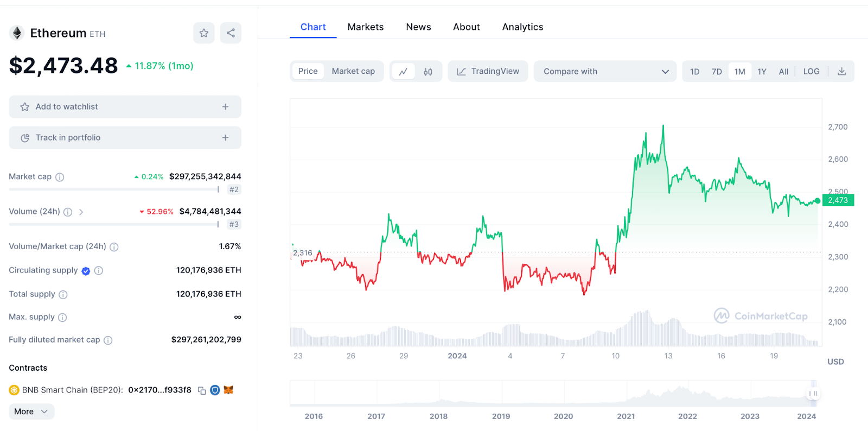Click the market cap rank progress bar

[x=114, y=189]
